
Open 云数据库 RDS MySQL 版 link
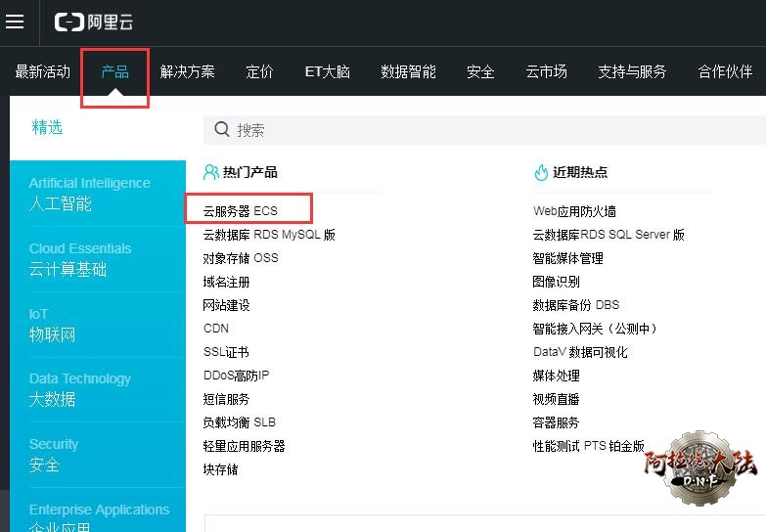point(269,235)
